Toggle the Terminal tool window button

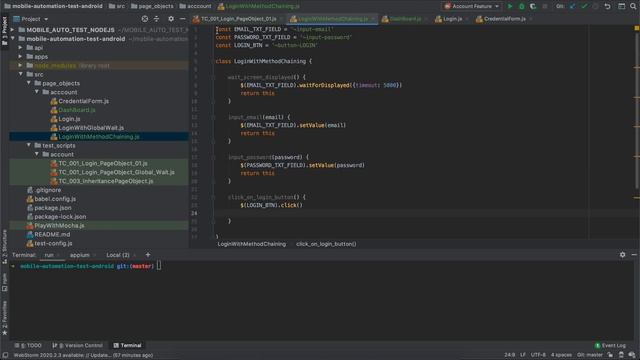pos(127,345)
